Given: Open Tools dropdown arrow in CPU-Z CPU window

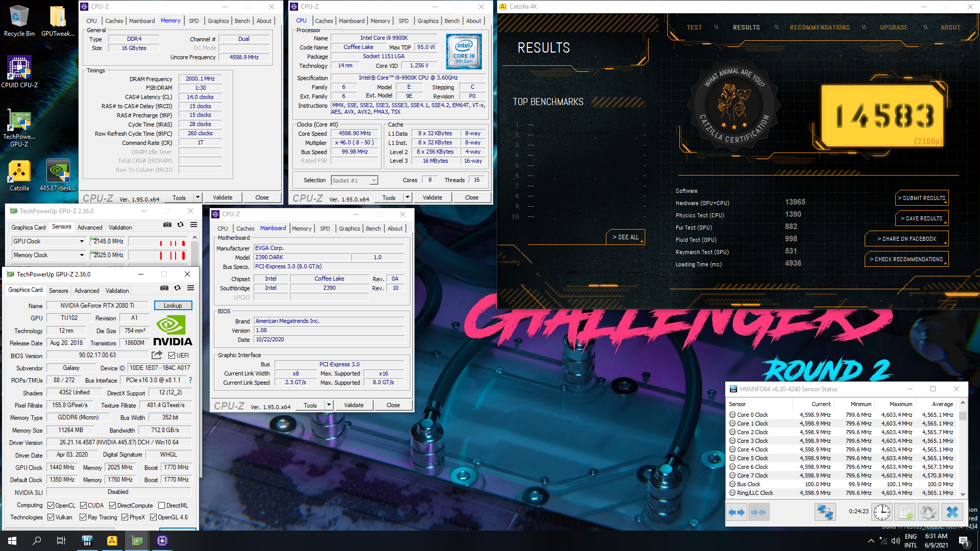Looking at the screenshot, I should [407, 197].
